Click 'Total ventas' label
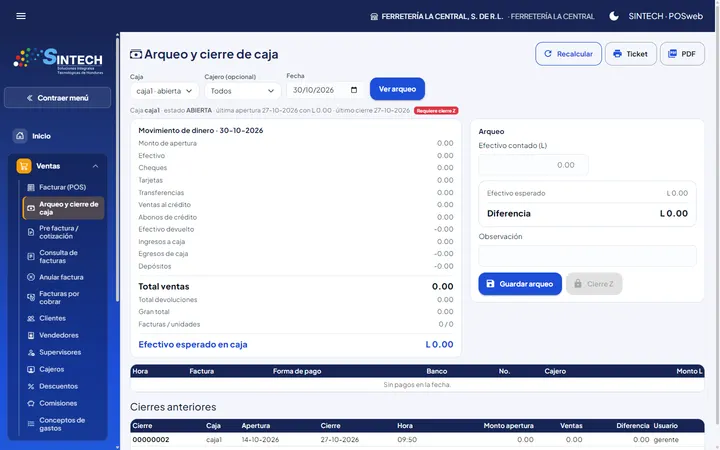The height and width of the screenshot is (450, 720). (x=164, y=287)
